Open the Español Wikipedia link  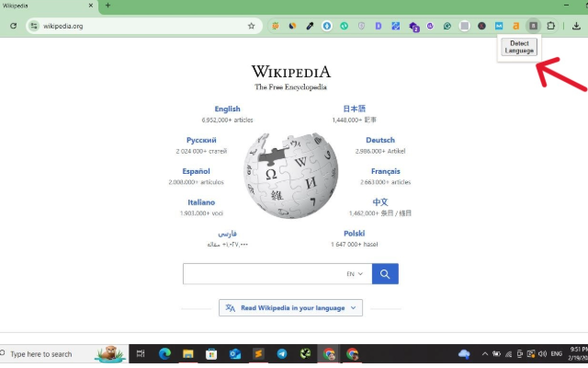[x=196, y=171]
